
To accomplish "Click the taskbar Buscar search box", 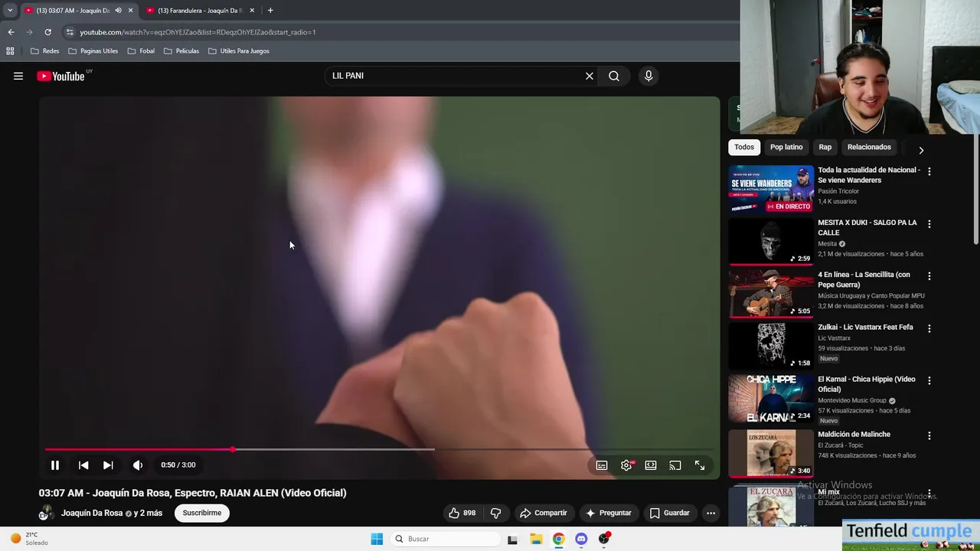I will point(446,539).
